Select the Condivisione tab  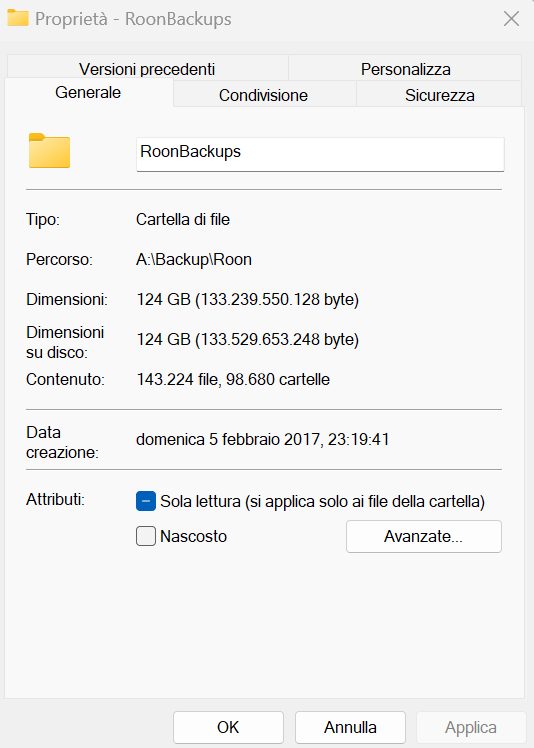click(263, 95)
